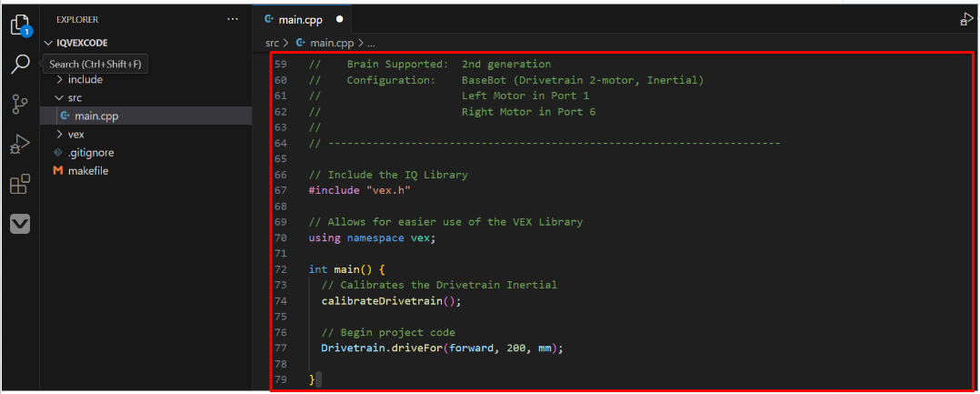980x394 pixels.
Task: Open the VEX extension panel icon
Action: [x=20, y=224]
